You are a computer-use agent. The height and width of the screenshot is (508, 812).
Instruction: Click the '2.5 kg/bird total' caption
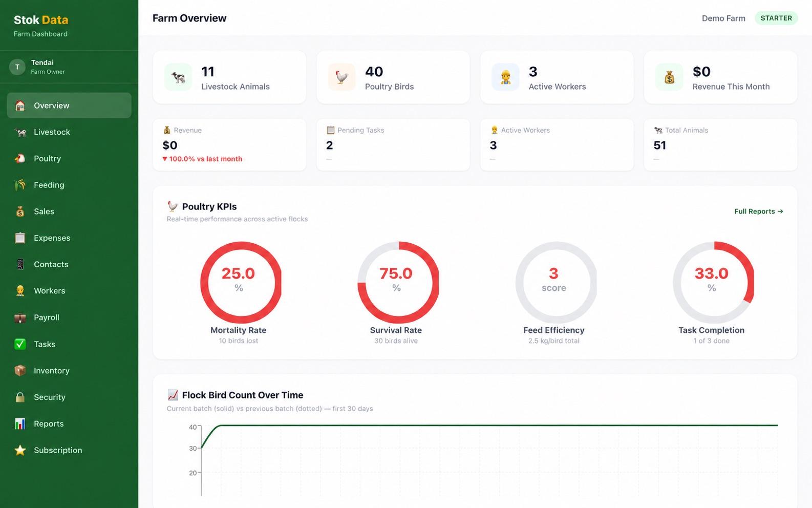click(x=554, y=341)
